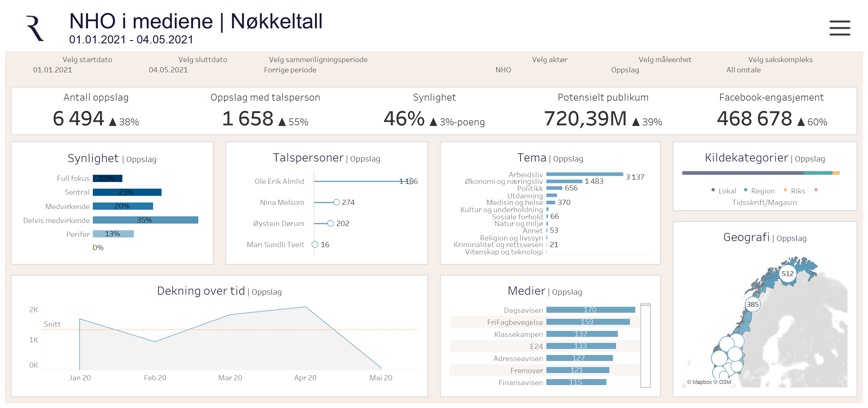Toggle the Region legend dot
Image resolution: width=868 pixels, height=408 pixels.
pyautogui.click(x=746, y=190)
